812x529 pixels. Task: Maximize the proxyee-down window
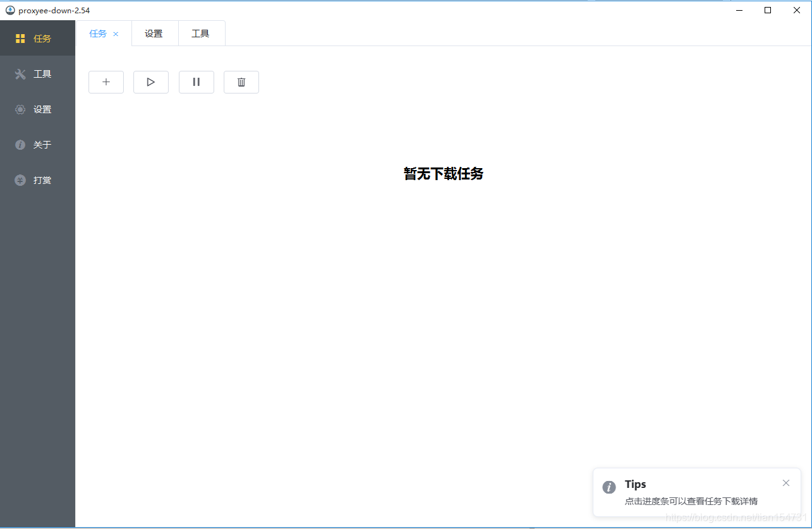[x=768, y=10]
